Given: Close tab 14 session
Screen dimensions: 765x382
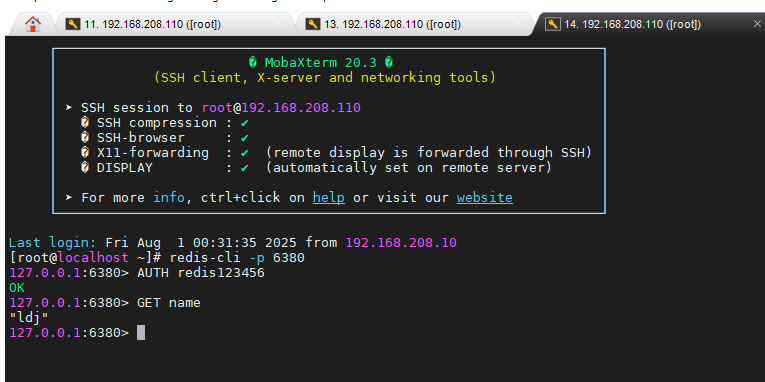Looking at the screenshot, I should point(757,24).
